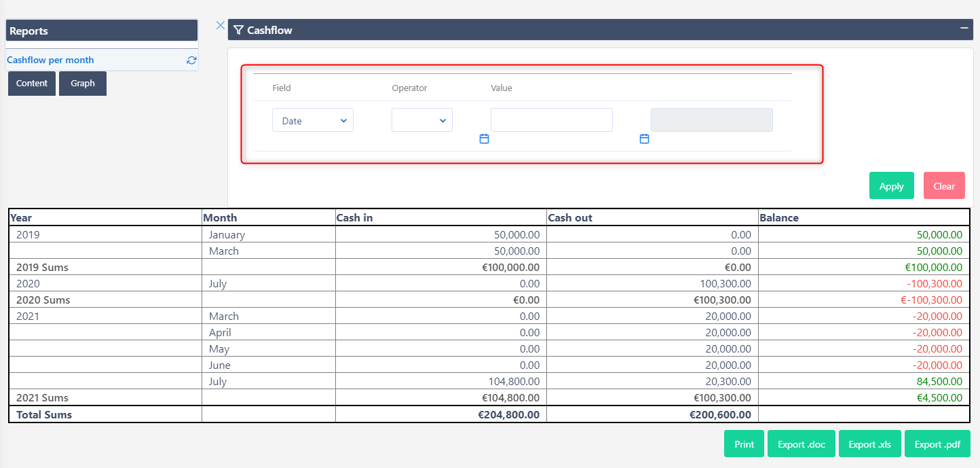The height and width of the screenshot is (468, 980).
Task: Open the calendar picker under the Value field
Action: (x=484, y=139)
